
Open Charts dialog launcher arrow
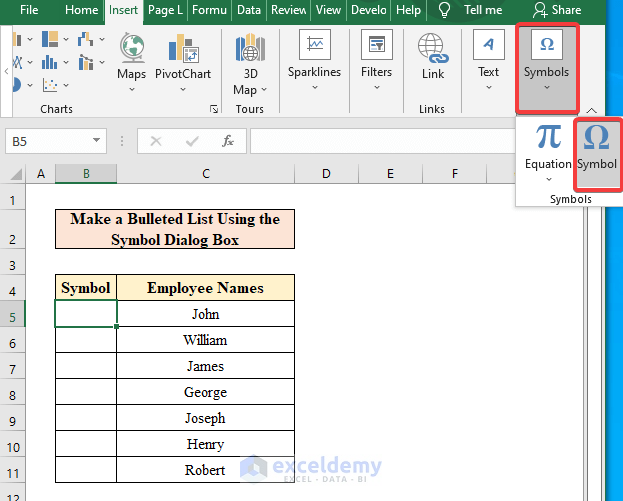(214, 109)
